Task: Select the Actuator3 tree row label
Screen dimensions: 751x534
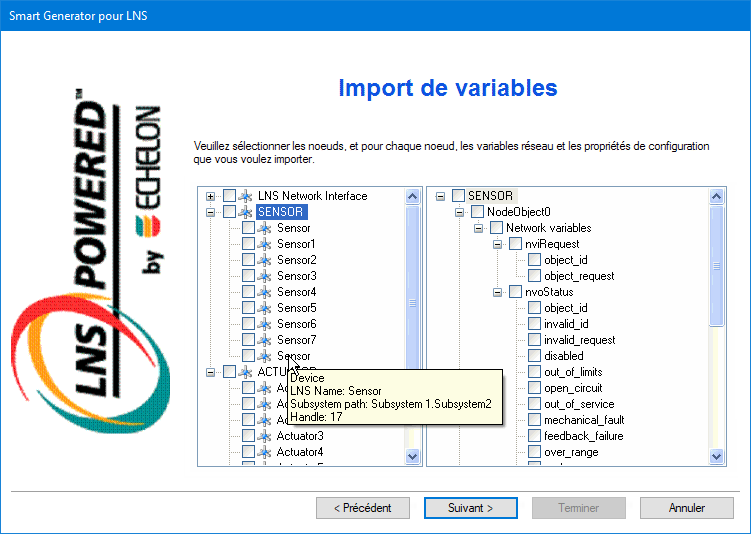Action: (300, 436)
